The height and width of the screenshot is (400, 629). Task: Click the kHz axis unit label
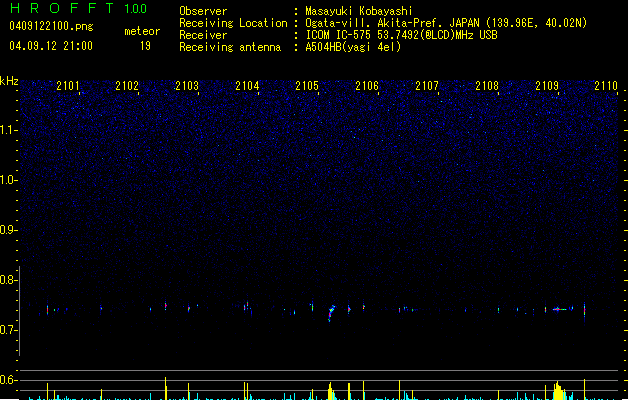[9, 81]
